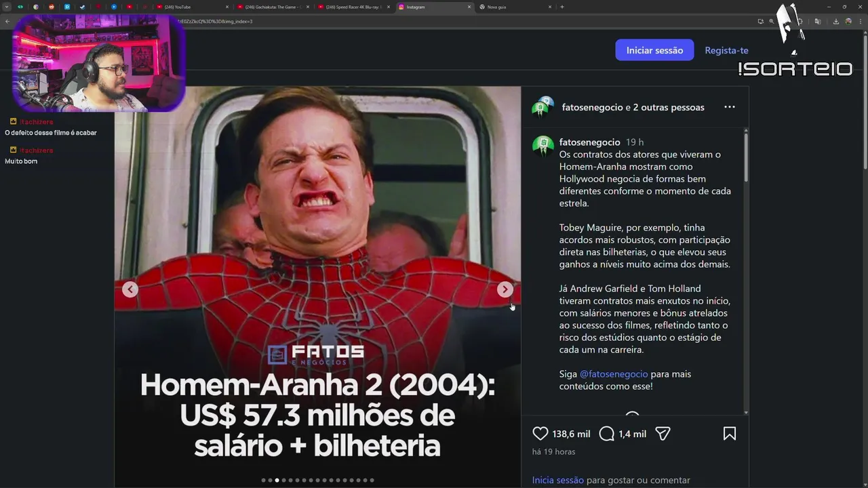Click the 1,4 mil comments count
The width and height of the screenshot is (868, 488).
pos(632,434)
